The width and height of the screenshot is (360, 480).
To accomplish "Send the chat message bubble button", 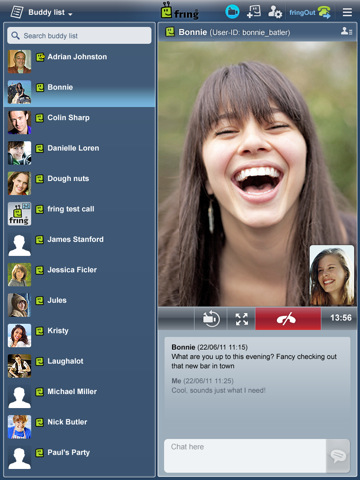I will (x=338, y=456).
